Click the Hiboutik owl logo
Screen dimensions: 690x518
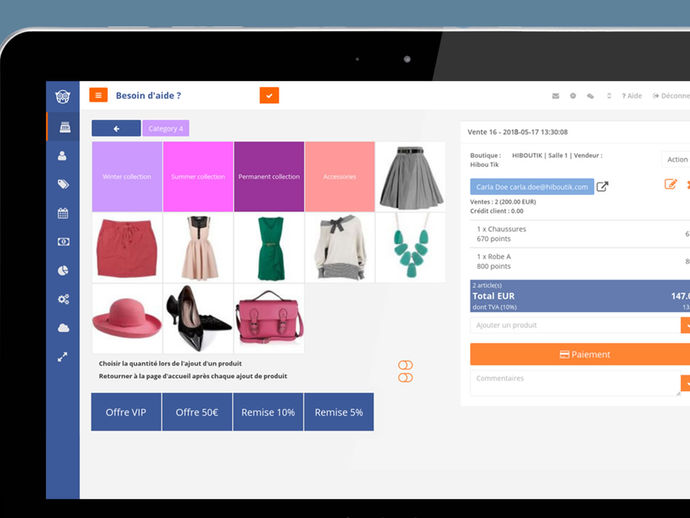[62, 96]
